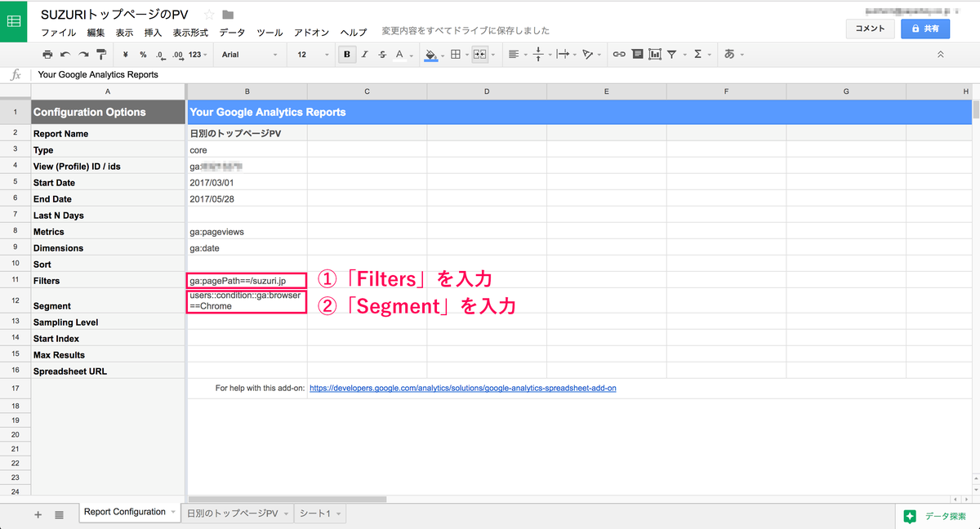Click the undo arrow icon
The height and width of the screenshot is (529, 980).
tap(65, 55)
